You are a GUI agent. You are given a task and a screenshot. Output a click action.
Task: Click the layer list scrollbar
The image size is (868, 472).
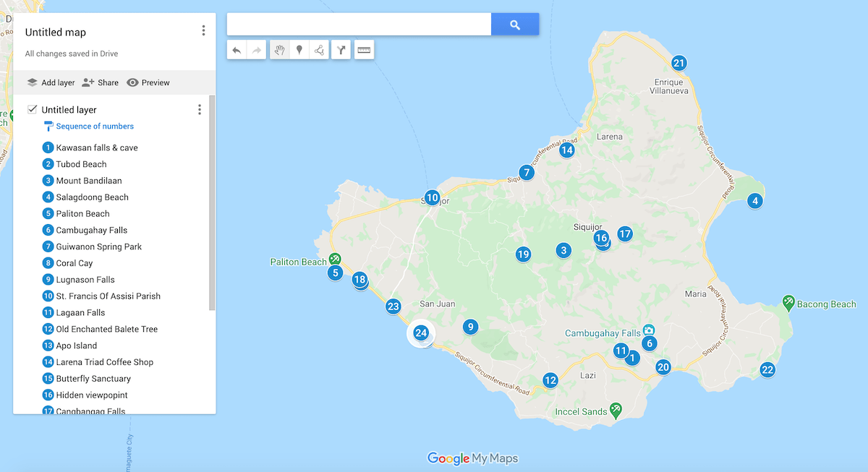(x=212, y=202)
